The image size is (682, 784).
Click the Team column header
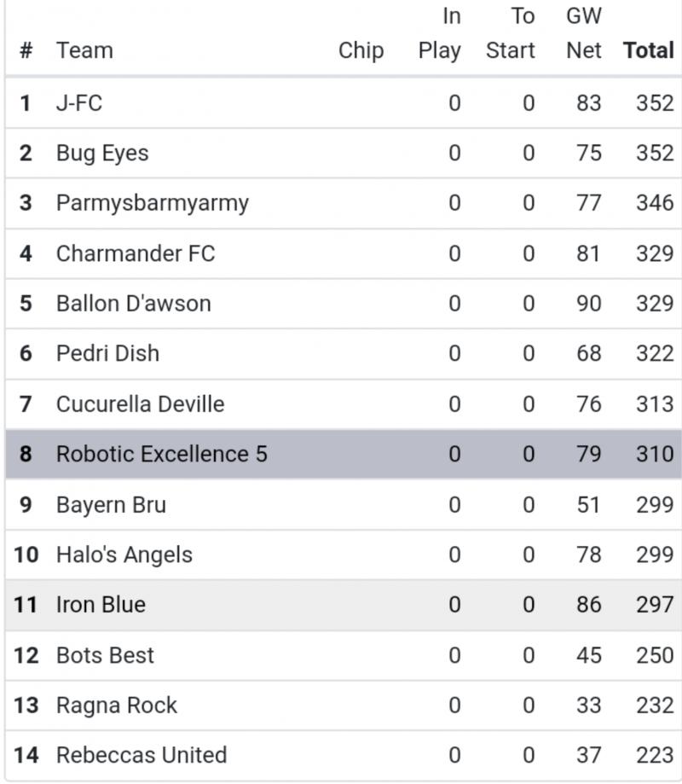click(84, 50)
